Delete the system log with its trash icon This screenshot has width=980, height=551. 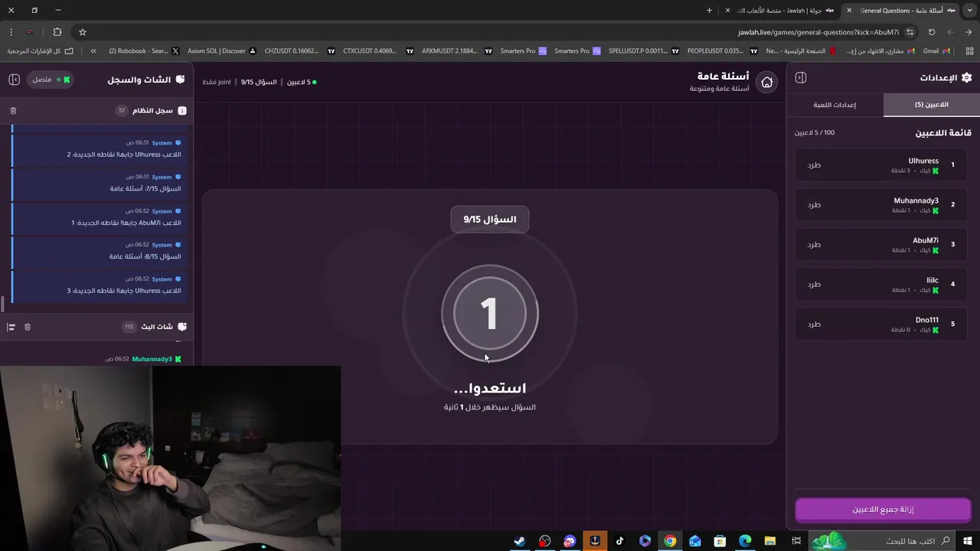(13, 111)
